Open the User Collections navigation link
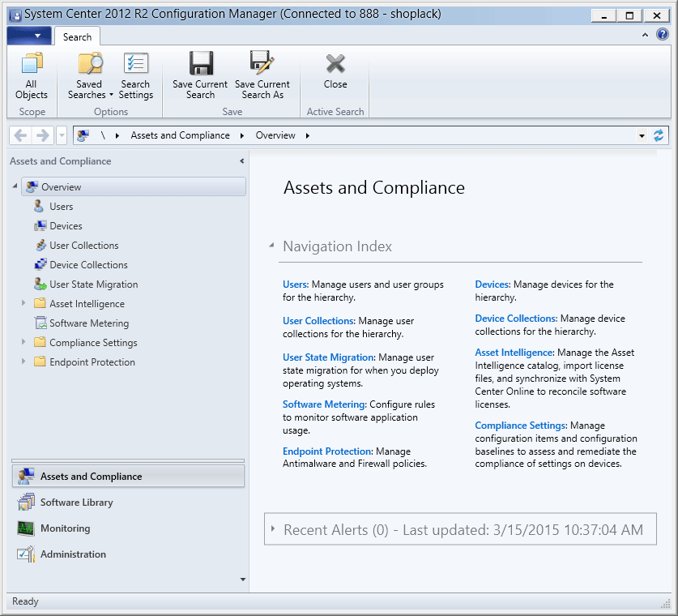The image size is (678, 616). [x=318, y=320]
